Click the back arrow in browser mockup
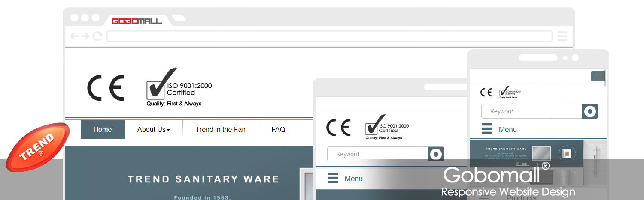 point(74,36)
